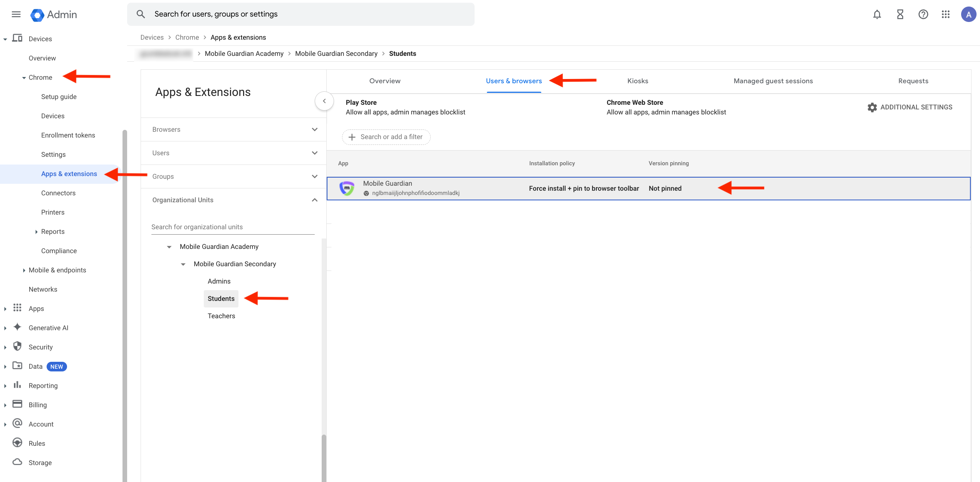Open the Google apps grid launcher
The width and height of the screenshot is (980, 482).
[x=946, y=15]
